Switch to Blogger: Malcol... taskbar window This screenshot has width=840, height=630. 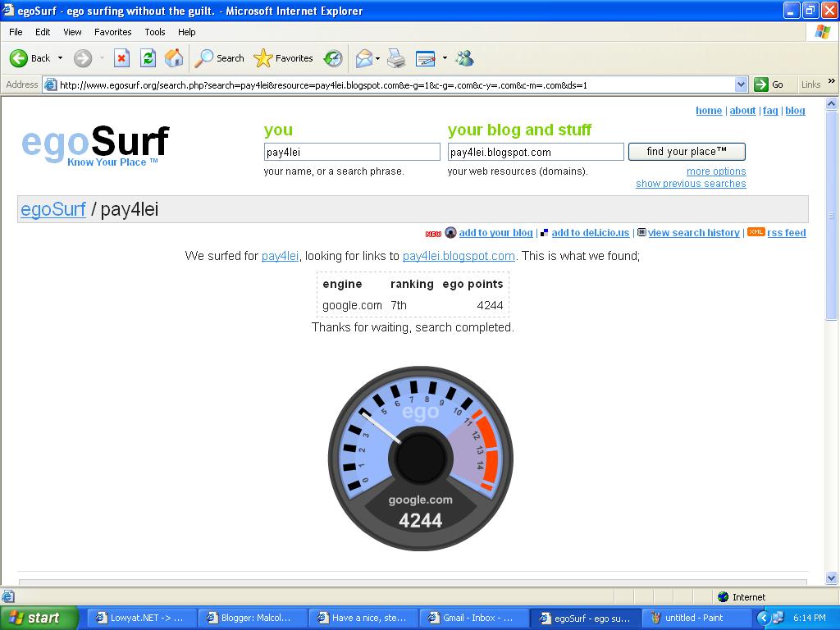point(253,618)
